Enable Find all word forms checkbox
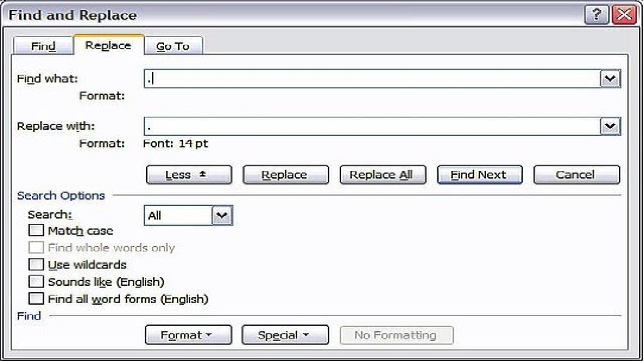The image size is (644, 362). coord(37,299)
